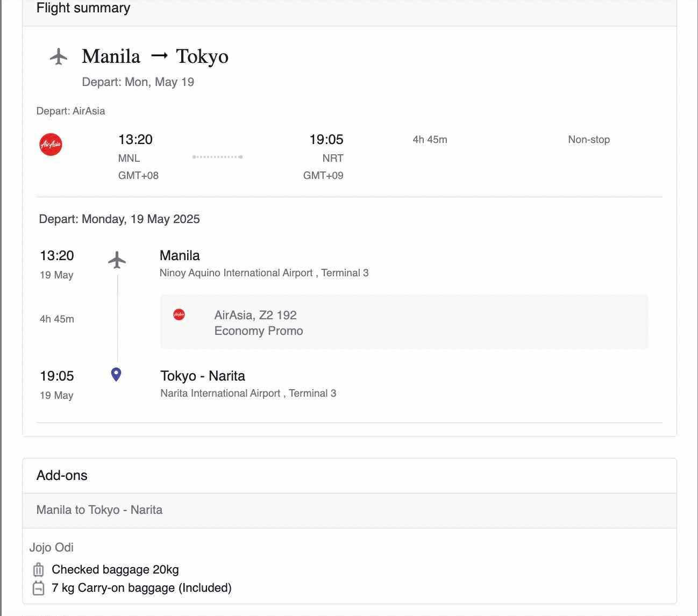Click the MNL airport code
Viewport: 698px width, 616px height.
[x=129, y=159]
